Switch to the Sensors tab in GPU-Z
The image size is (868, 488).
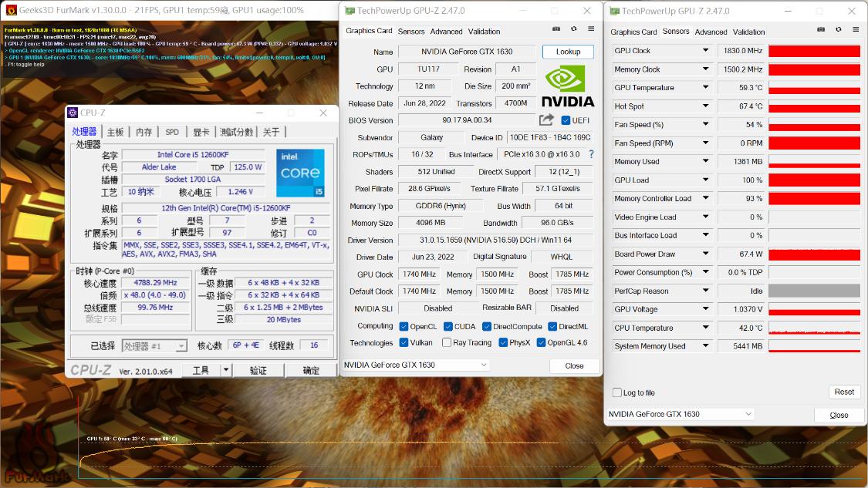(411, 31)
